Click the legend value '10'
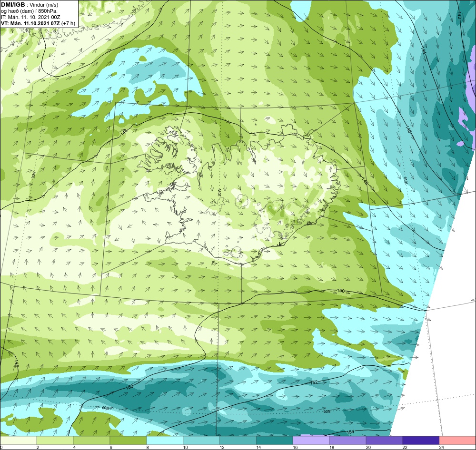Screen dimensions: 476x450 coord(185,447)
